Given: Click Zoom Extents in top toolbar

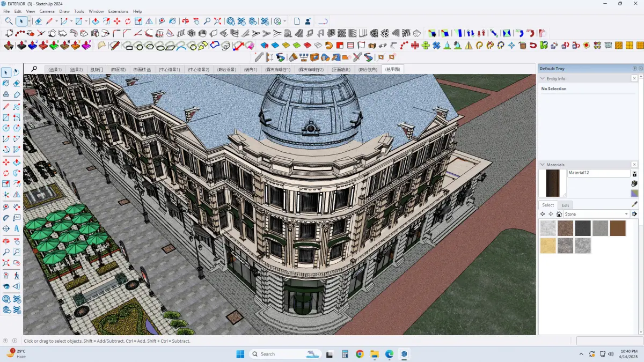Looking at the screenshot, I should coord(217,21).
